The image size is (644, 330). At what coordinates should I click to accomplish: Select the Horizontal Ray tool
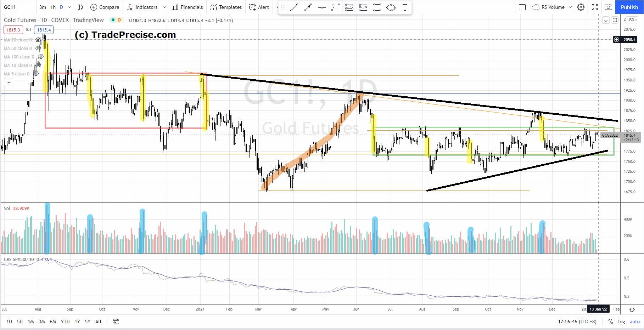coord(322,7)
